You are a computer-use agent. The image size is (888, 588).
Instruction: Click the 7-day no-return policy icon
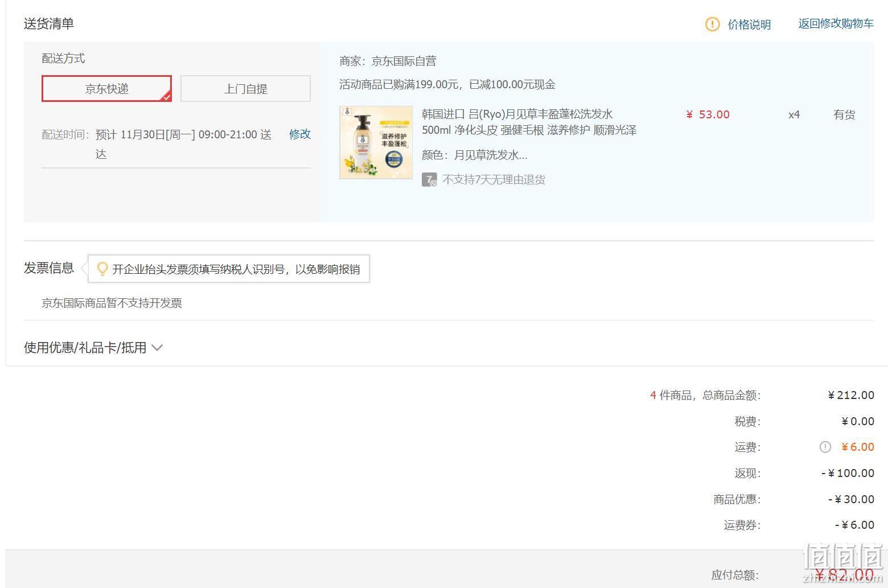[429, 180]
